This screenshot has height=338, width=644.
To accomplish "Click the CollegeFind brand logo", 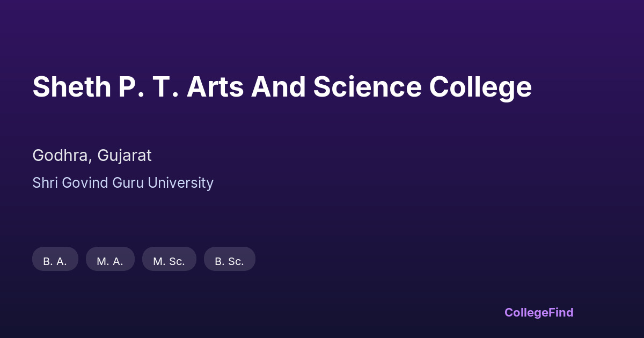I will click(x=539, y=312).
